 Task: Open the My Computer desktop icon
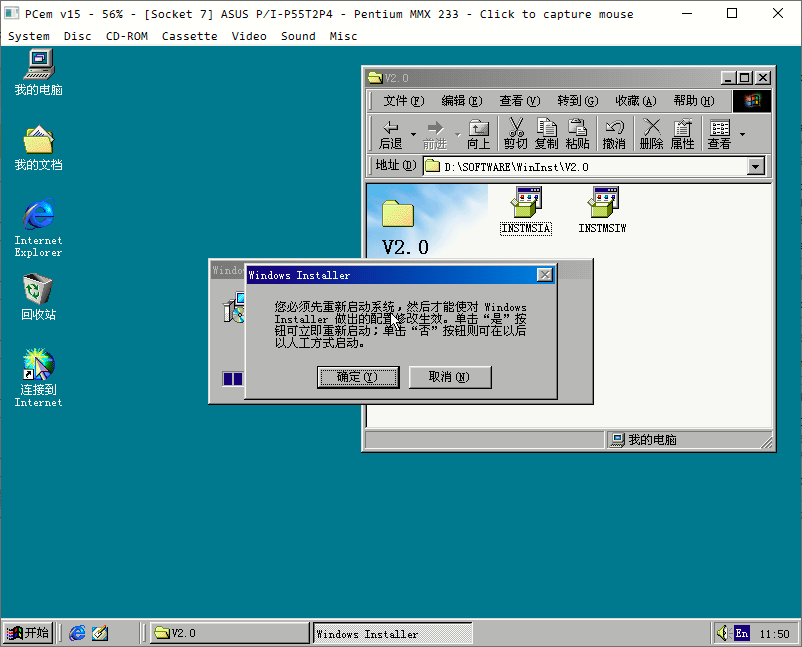click(x=38, y=72)
